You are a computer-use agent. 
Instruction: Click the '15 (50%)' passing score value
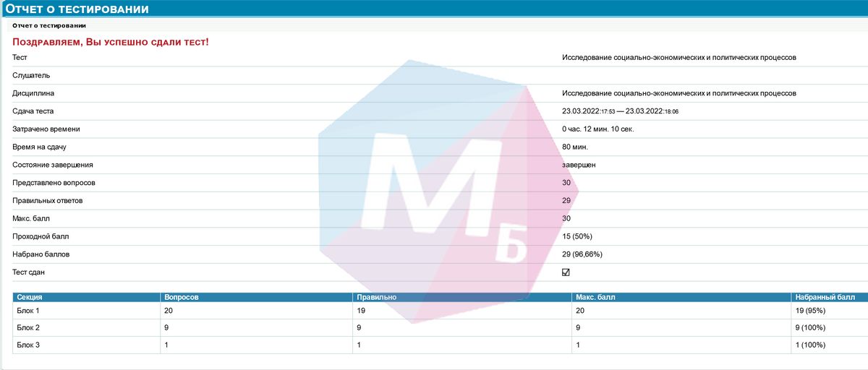click(x=576, y=236)
